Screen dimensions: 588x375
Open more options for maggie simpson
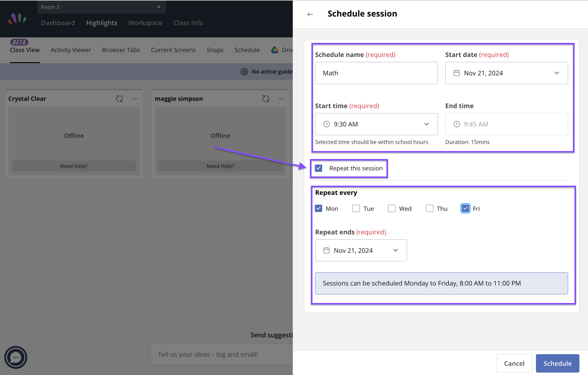tap(281, 99)
